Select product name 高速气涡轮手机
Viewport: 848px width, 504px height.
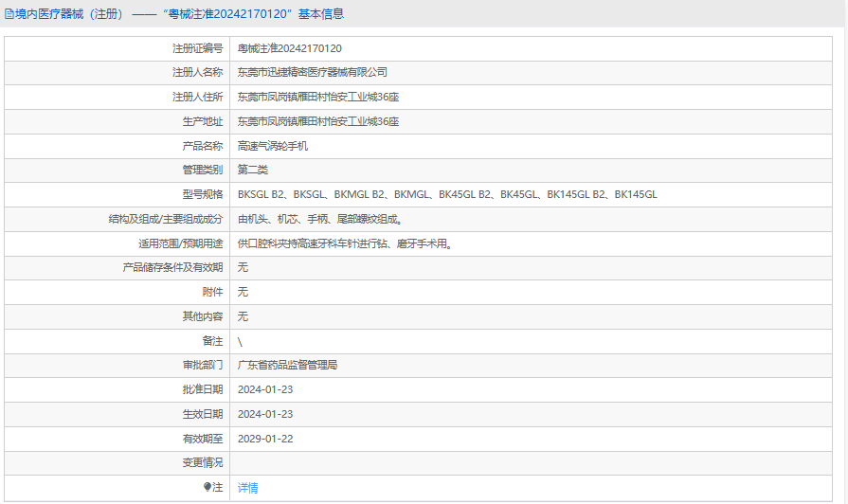pos(273,146)
